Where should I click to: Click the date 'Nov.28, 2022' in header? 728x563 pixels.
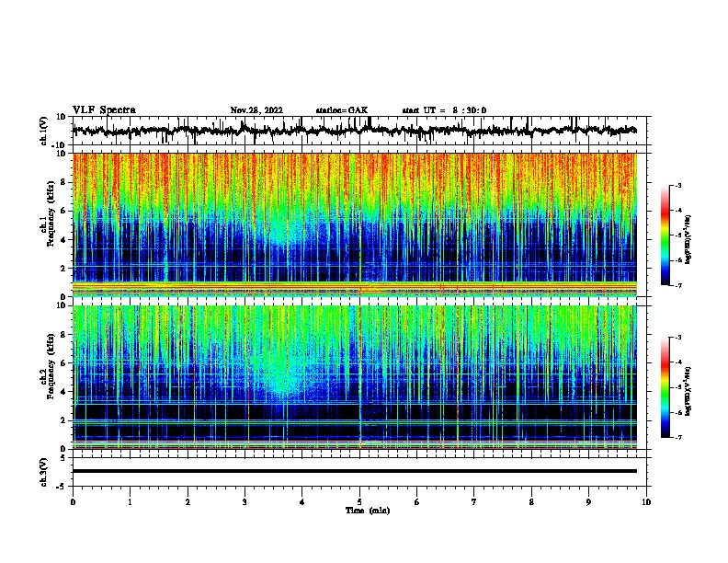pyautogui.click(x=256, y=110)
